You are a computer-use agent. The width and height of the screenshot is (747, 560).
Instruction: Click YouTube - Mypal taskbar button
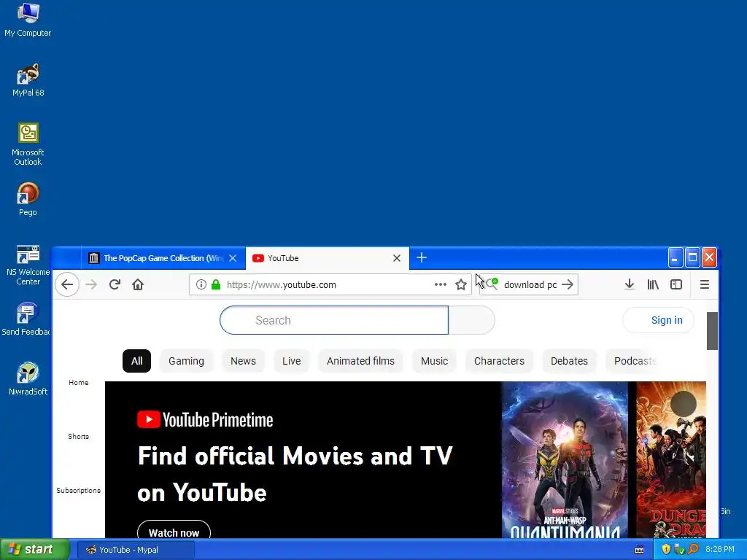coord(136,550)
